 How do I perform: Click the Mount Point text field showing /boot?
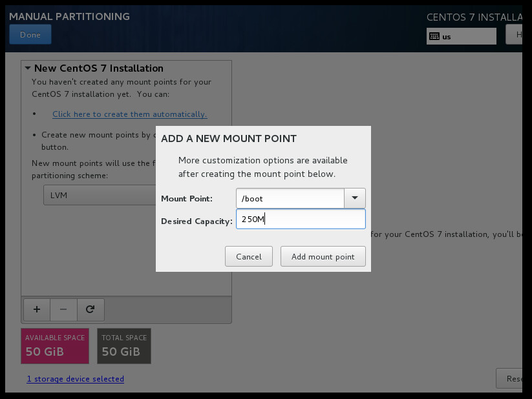(290, 198)
